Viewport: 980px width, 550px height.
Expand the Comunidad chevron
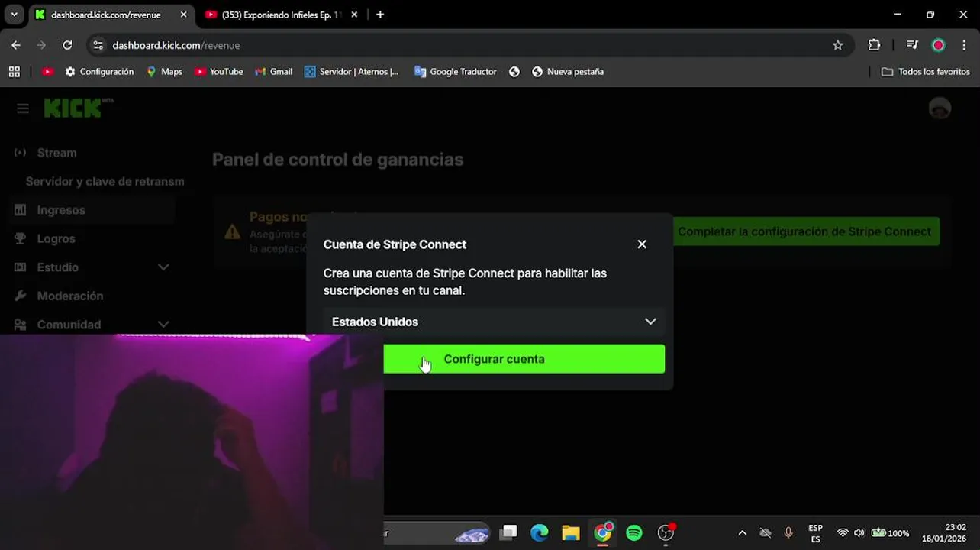(163, 325)
